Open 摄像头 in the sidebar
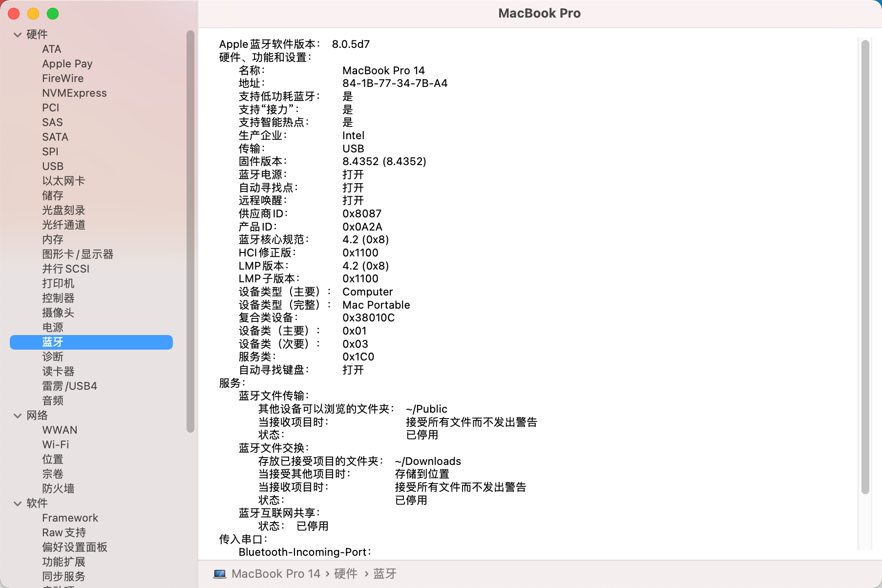 58,313
